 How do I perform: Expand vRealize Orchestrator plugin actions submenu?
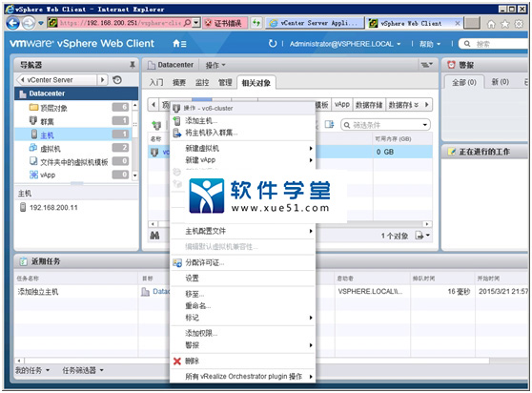(x=242, y=377)
